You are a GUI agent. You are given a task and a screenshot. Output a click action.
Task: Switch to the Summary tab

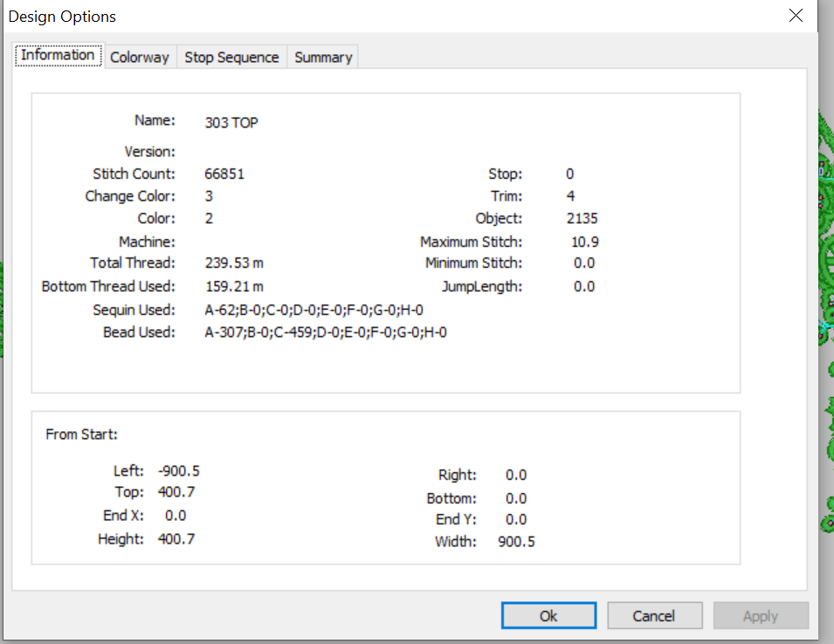point(323,57)
